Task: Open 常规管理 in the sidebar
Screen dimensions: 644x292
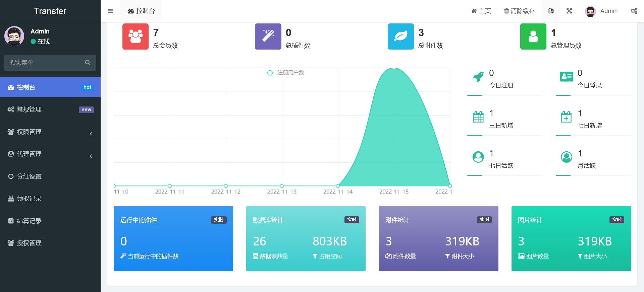Action: [50, 109]
